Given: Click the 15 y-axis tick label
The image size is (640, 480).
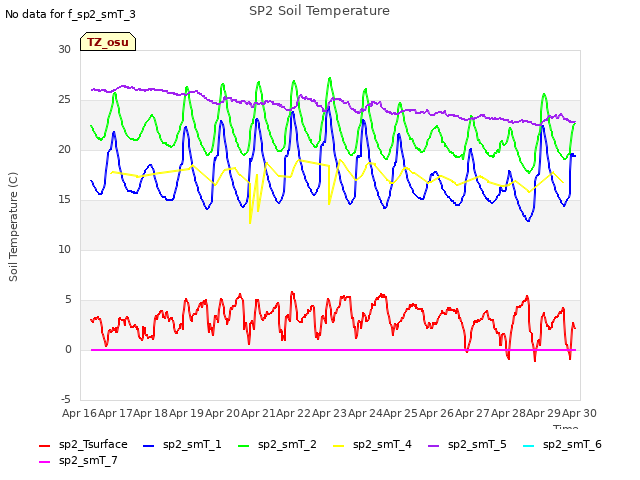Looking at the screenshot, I should pyautogui.click(x=64, y=200).
